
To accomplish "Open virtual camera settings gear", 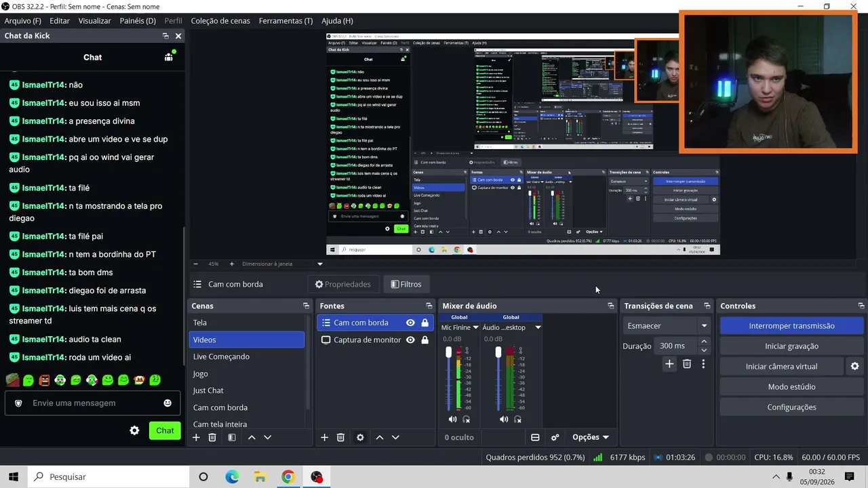I will (854, 366).
